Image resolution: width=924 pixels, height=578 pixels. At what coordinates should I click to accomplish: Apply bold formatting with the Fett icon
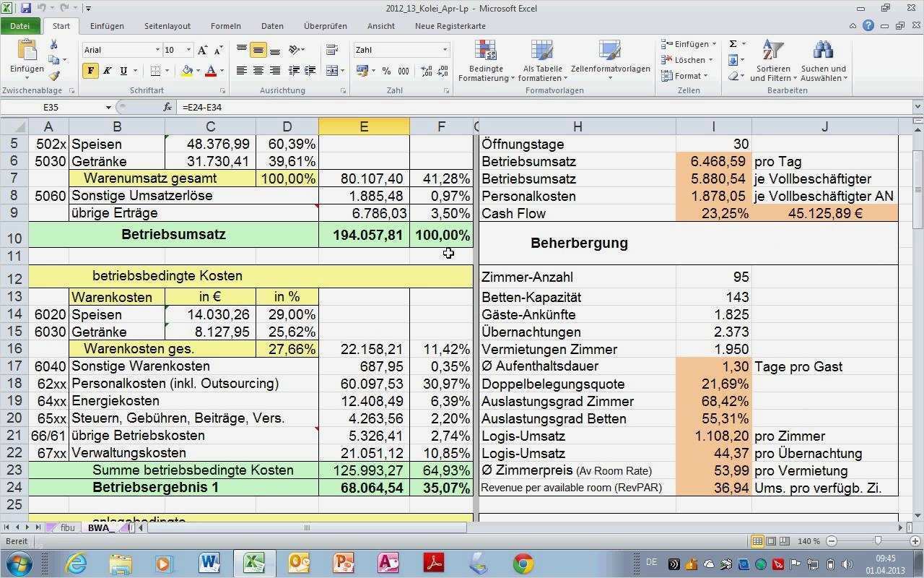91,71
